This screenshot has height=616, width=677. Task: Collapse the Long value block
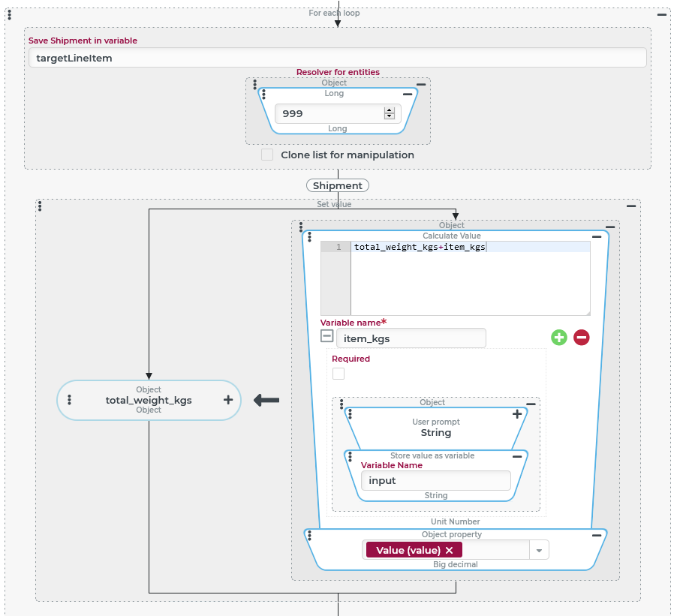408,94
